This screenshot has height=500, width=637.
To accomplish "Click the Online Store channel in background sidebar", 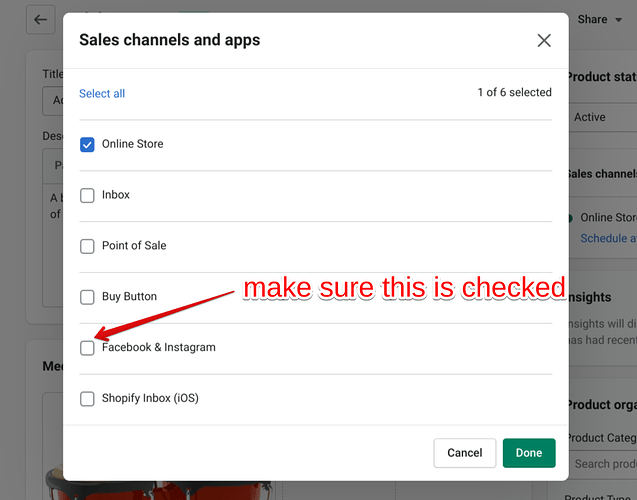I will coord(608,218).
